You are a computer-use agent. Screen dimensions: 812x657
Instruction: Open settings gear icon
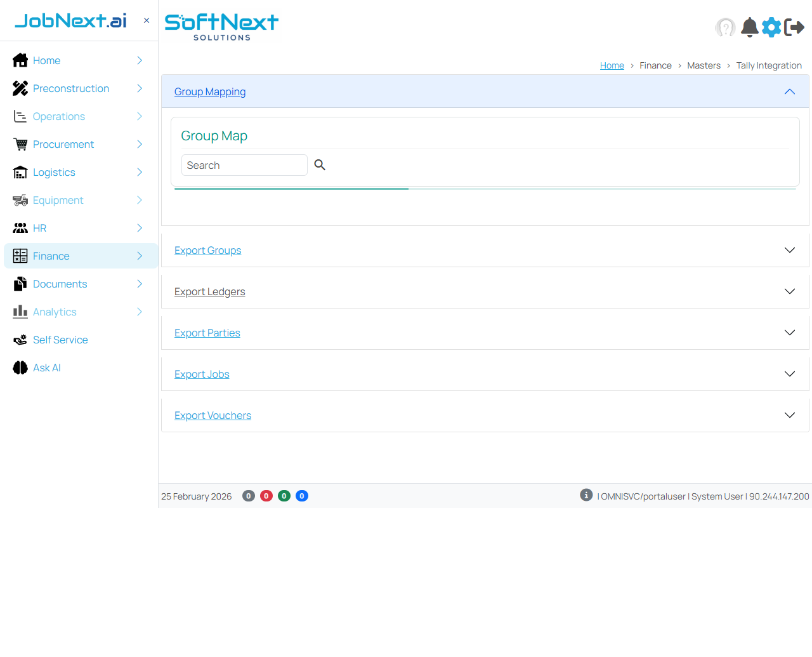(x=771, y=27)
